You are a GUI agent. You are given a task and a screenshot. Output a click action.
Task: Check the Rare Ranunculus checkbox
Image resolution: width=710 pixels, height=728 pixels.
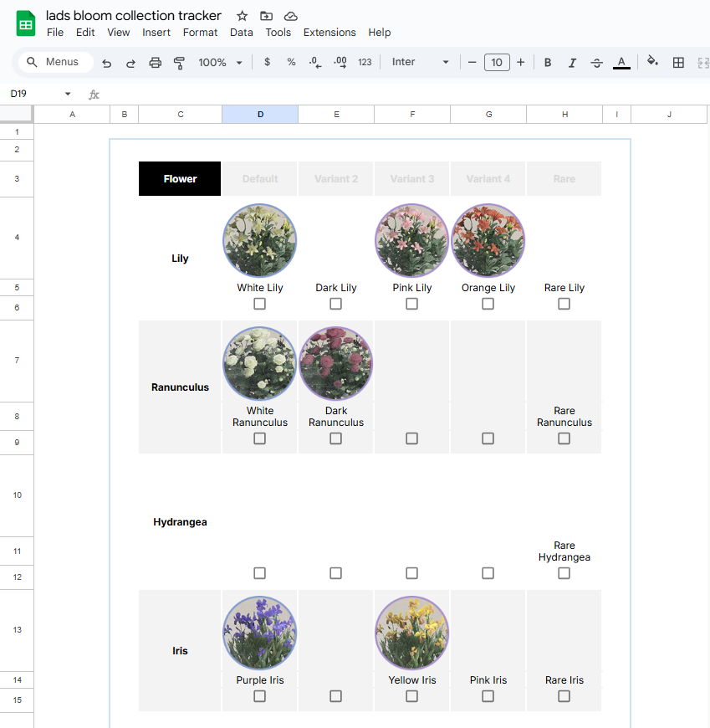pyautogui.click(x=564, y=438)
